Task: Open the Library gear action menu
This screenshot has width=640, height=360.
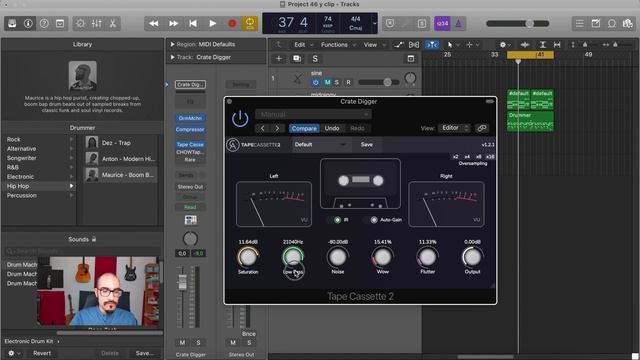Action: pos(13,353)
